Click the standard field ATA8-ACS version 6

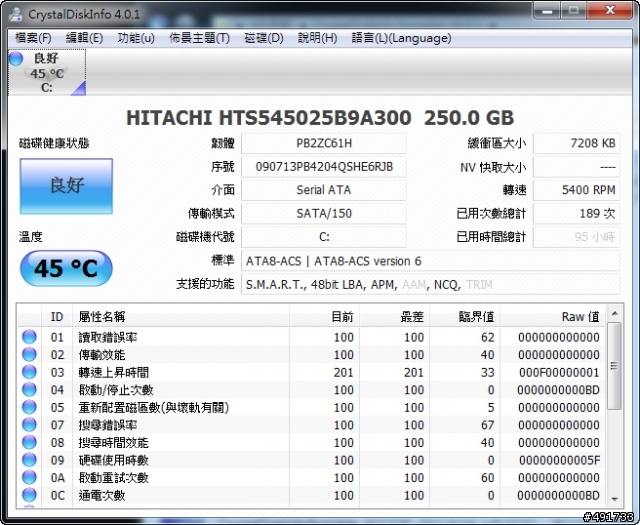pyautogui.click(x=431, y=261)
